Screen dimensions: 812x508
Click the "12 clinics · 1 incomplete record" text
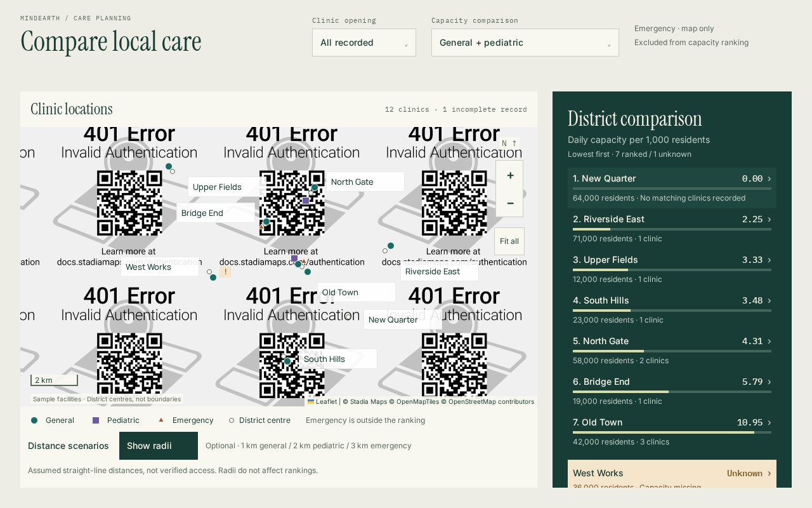[x=455, y=109]
